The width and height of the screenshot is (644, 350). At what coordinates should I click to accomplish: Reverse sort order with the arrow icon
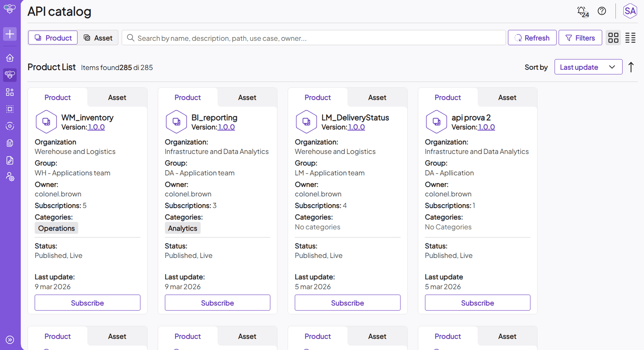point(631,67)
